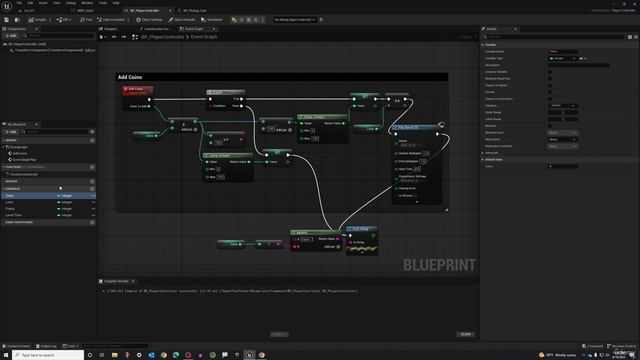Open the Category dropdown
Viewport: 640px width, 360px height.
563,105
